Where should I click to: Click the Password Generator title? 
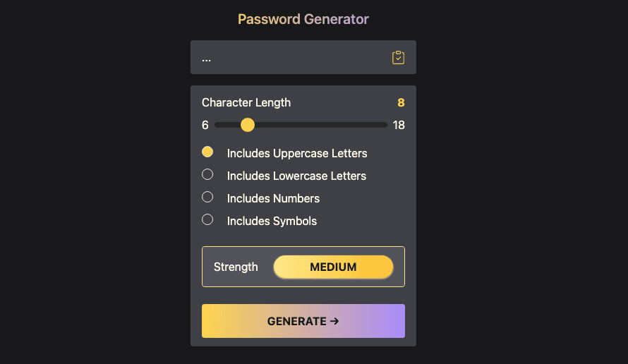coord(303,19)
